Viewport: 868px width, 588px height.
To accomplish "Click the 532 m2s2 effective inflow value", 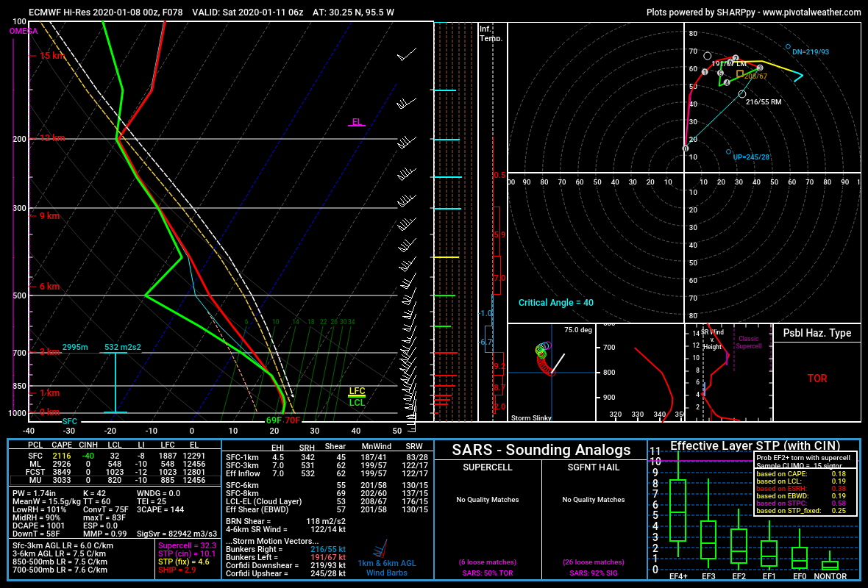I will point(123,348).
